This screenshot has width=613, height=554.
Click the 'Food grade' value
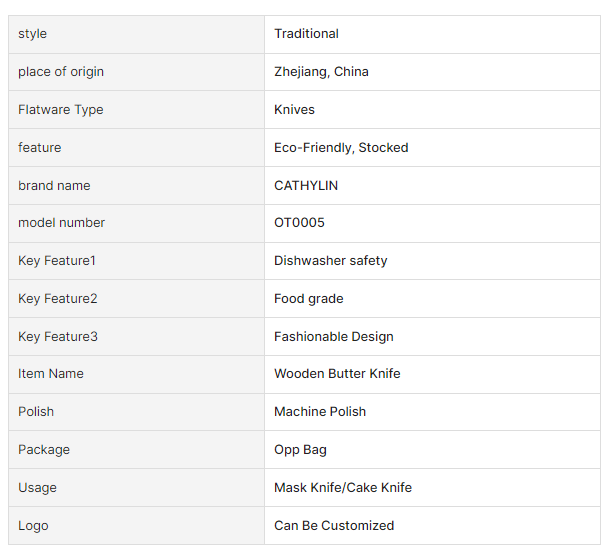tap(308, 299)
